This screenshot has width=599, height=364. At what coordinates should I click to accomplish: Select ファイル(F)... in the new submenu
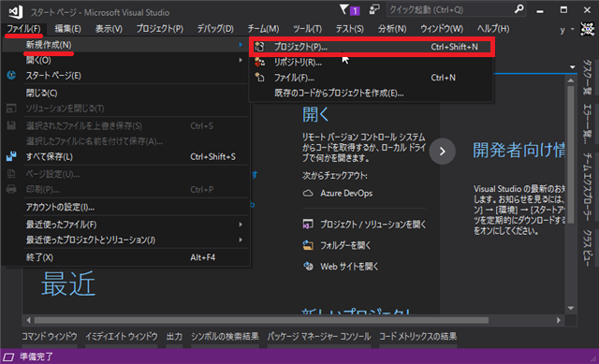pyautogui.click(x=372, y=78)
